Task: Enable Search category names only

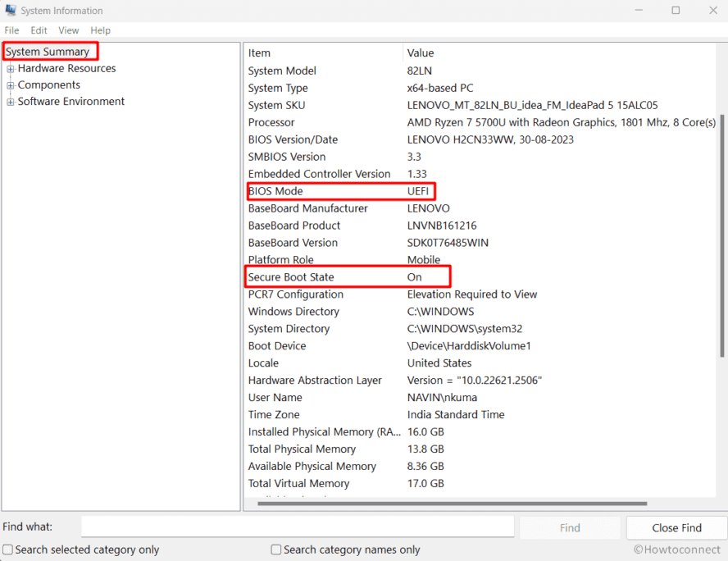Action: 275,550
